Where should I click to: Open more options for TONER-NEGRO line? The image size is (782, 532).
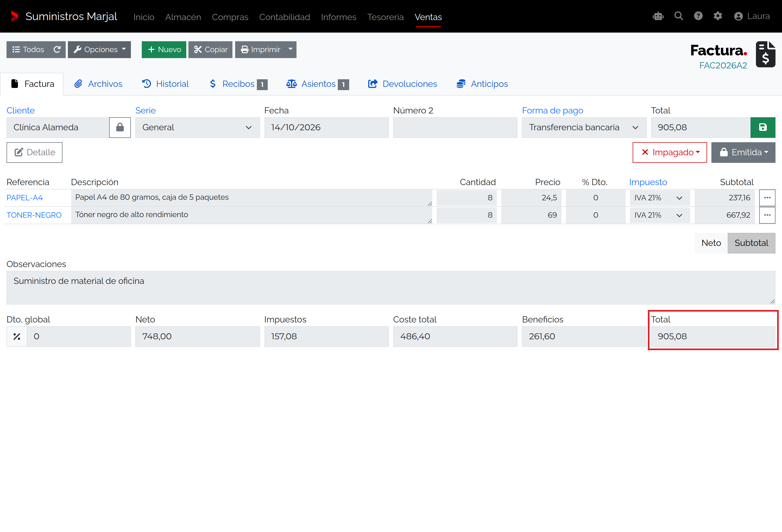[x=767, y=215]
